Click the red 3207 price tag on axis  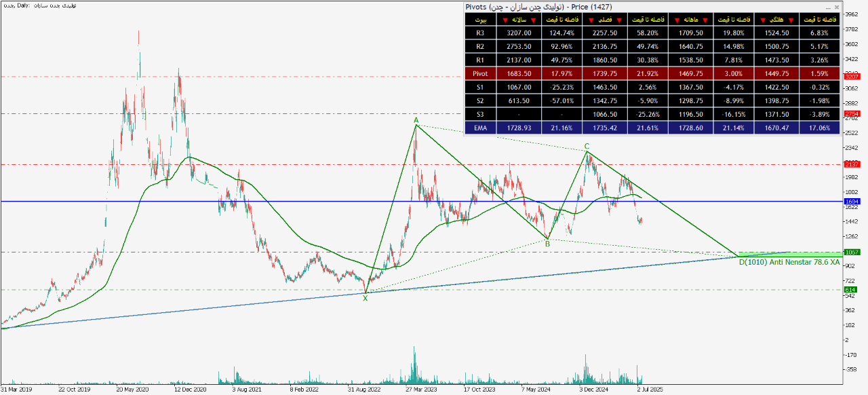[852, 77]
